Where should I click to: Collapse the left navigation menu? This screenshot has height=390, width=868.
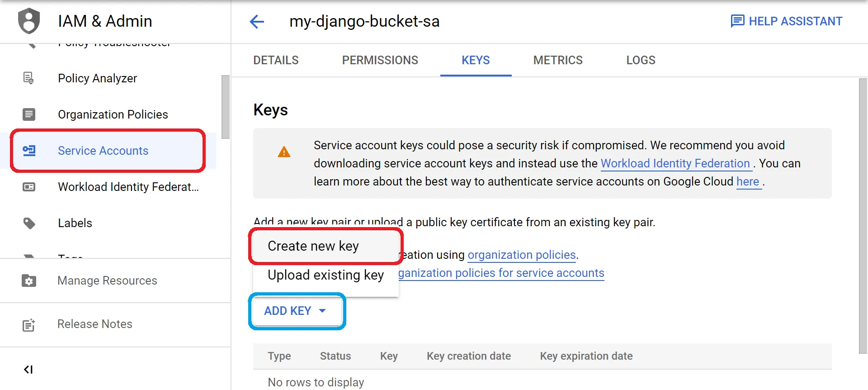28,370
